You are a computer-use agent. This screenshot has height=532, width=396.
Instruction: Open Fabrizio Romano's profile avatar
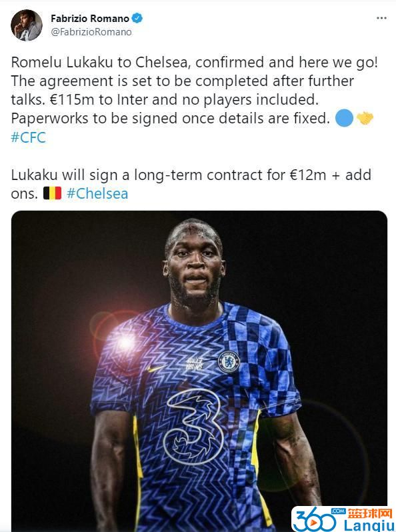click(x=27, y=25)
